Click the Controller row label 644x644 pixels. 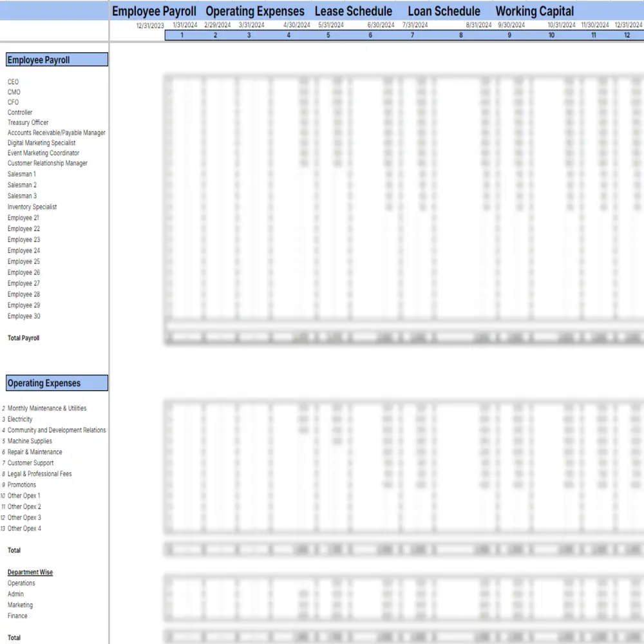(19, 112)
